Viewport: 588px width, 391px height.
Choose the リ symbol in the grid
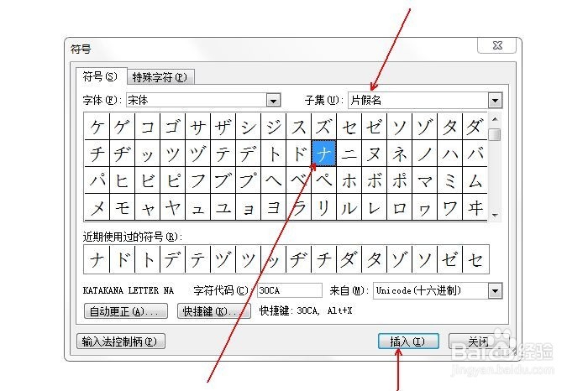(x=323, y=207)
